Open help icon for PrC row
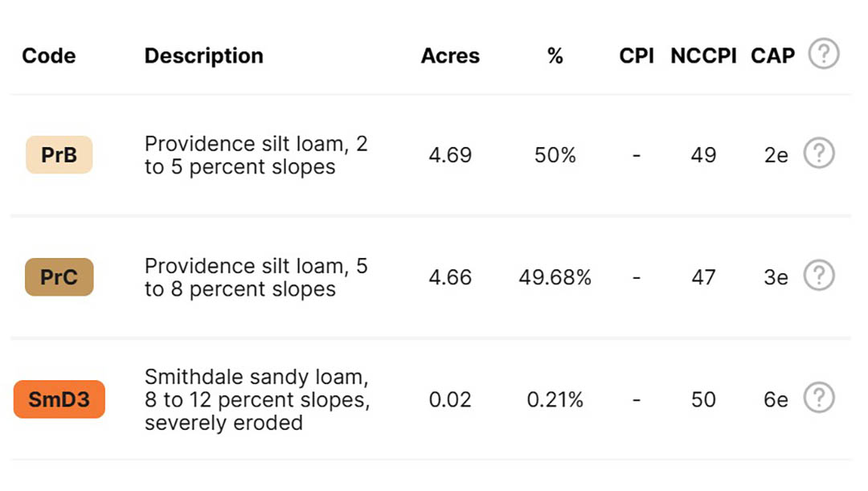 tap(819, 275)
